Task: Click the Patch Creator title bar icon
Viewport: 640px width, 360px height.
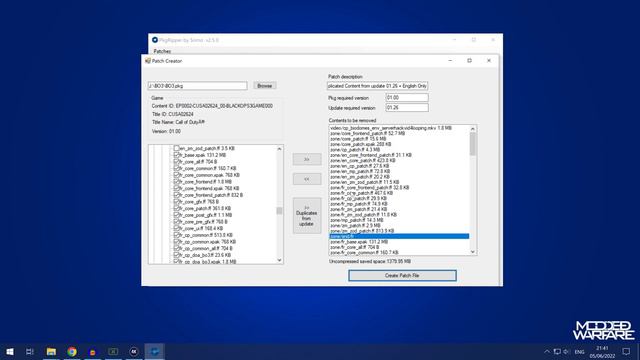Action: [x=148, y=61]
